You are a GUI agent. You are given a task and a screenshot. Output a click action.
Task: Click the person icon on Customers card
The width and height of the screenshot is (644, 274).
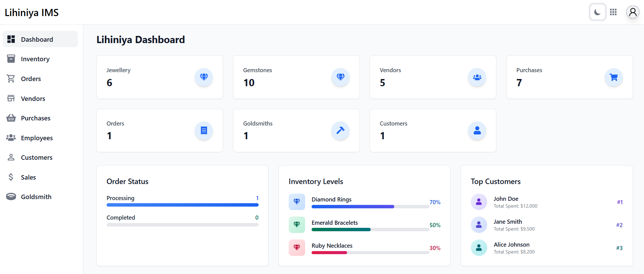[x=477, y=131]
